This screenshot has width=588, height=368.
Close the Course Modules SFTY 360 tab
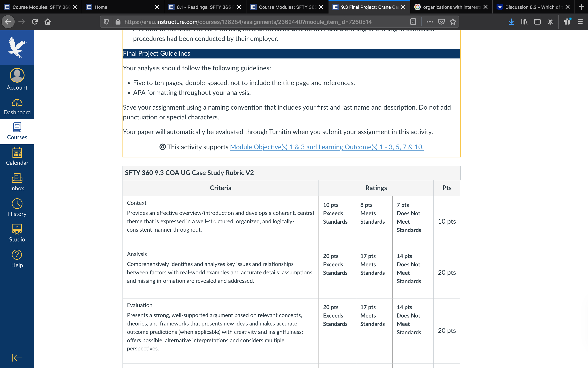pos(75,7)
